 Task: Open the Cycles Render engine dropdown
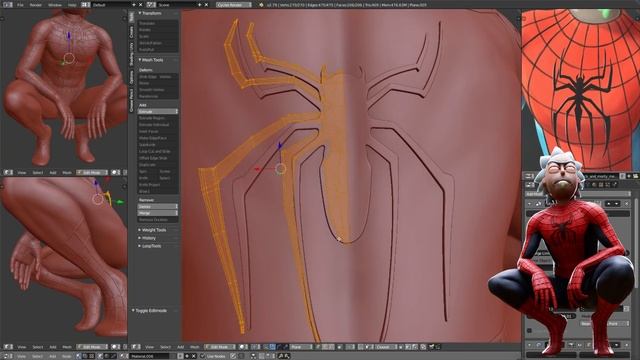[x=233, y=5]
